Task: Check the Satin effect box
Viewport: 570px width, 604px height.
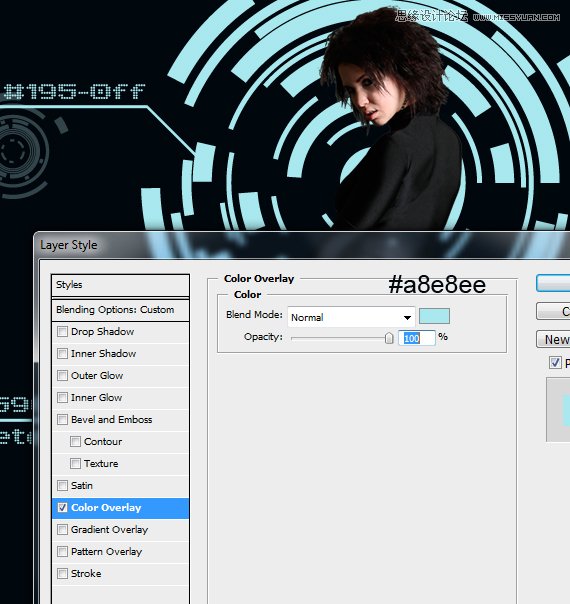Action: pos(62,485)
